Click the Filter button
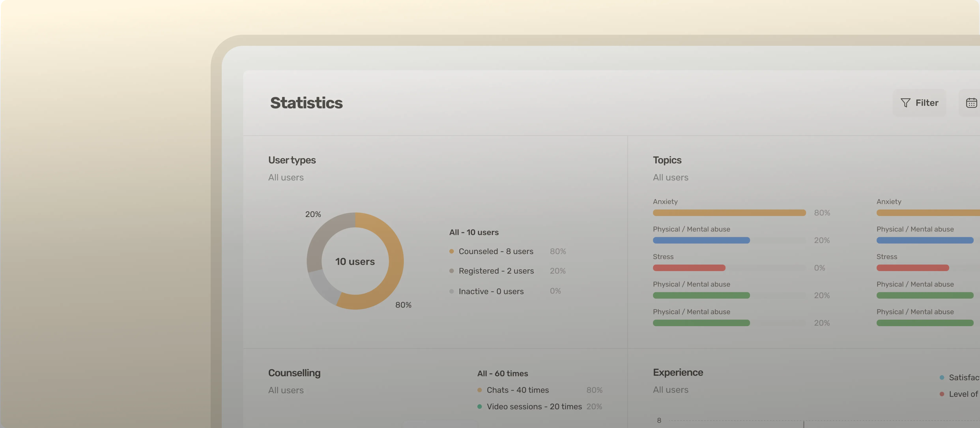The width and height of the screenshot is (980, 428). [919, 103]
